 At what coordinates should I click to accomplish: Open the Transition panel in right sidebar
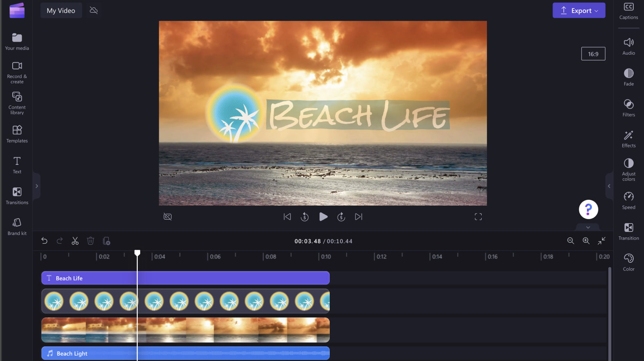click(629, 232)
